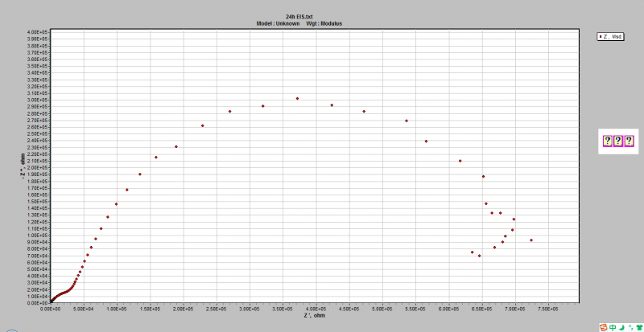Click the 7.50E+05 x-axis tick label
Viewport: 644px width, 332px height.
coord(549,308)
